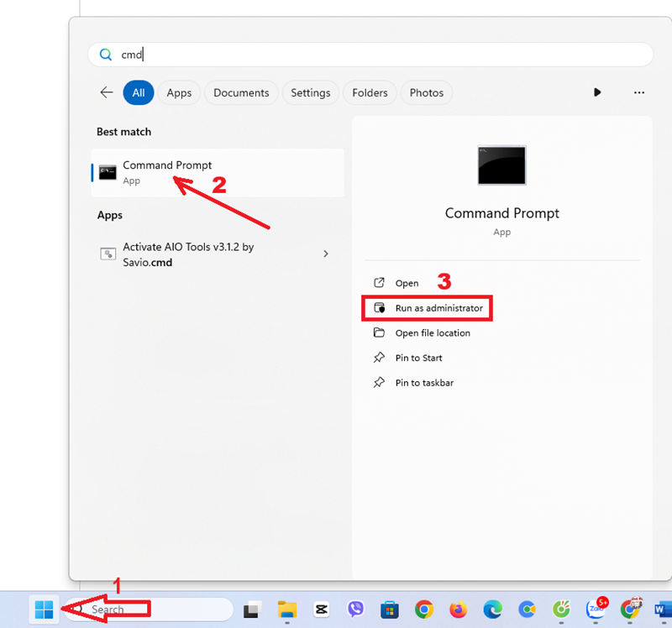The width and height of the screenshot is (672, 628).
Task: Open File Explorer from the taskbar
Action: tap(287, 610)
